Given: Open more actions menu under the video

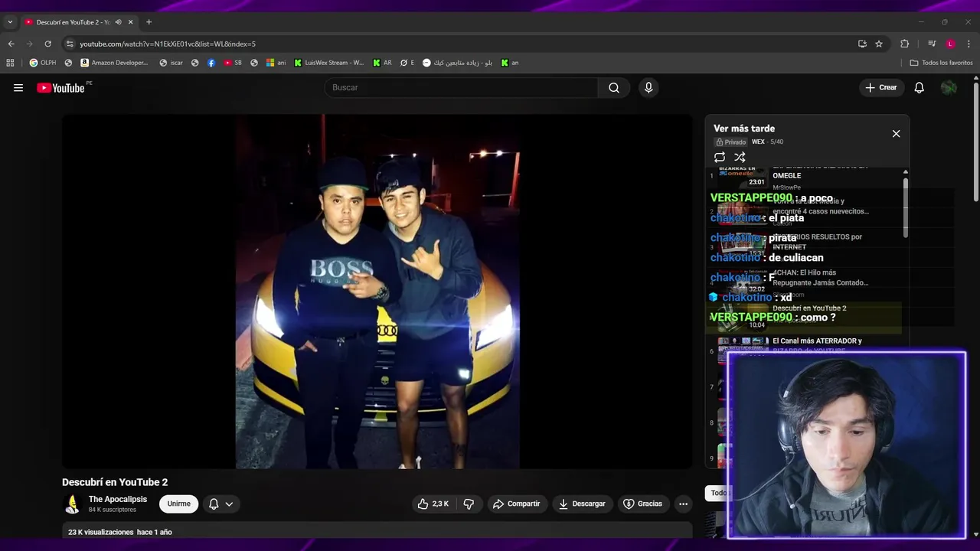Looking at the screenshot, I should pyautogui.click(x=683, y=504).
